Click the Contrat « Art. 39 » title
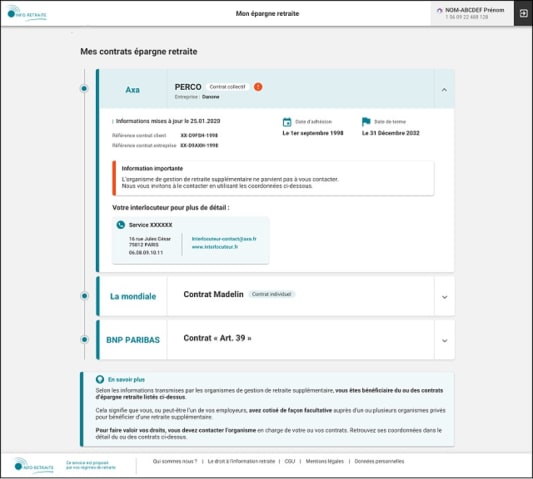This screenshot has width=533, height=479. click(x=218, y=338)
